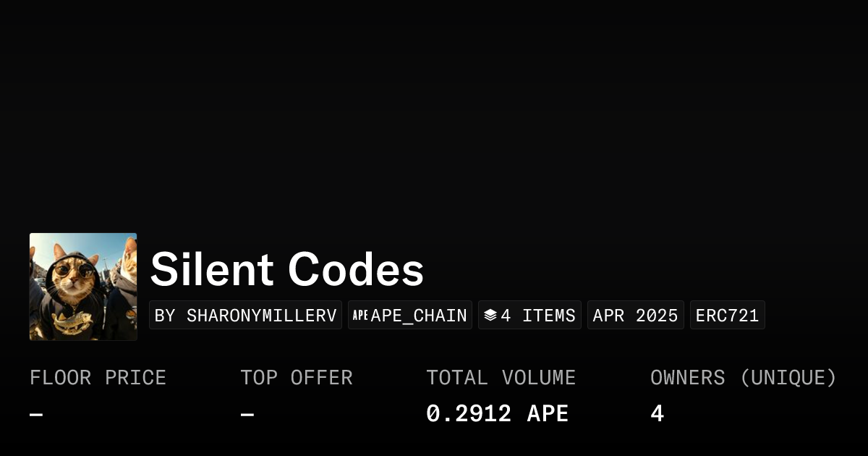Click the TOP OFFER label
Screen dimensions: 868x456
297,378
